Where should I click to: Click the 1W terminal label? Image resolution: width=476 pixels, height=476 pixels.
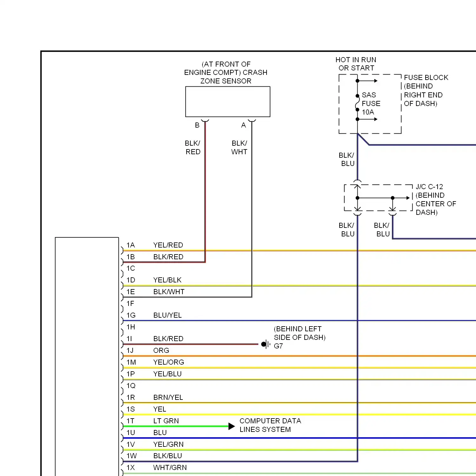[x=132, y=456]
